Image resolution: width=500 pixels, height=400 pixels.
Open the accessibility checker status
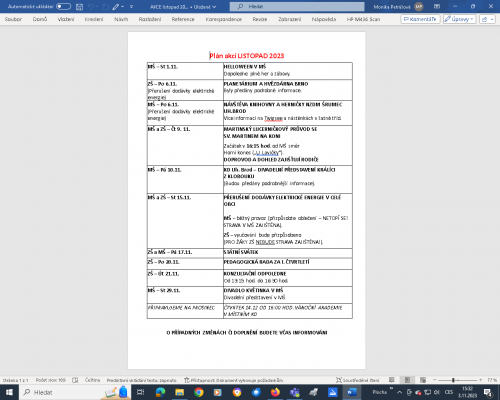tap(233, 380)
